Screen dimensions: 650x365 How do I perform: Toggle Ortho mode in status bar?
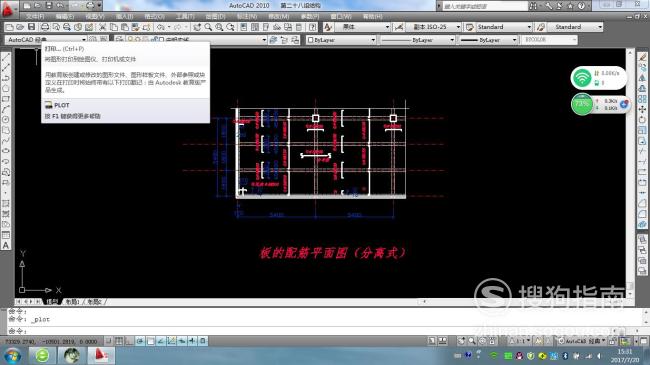coord(129,341)
